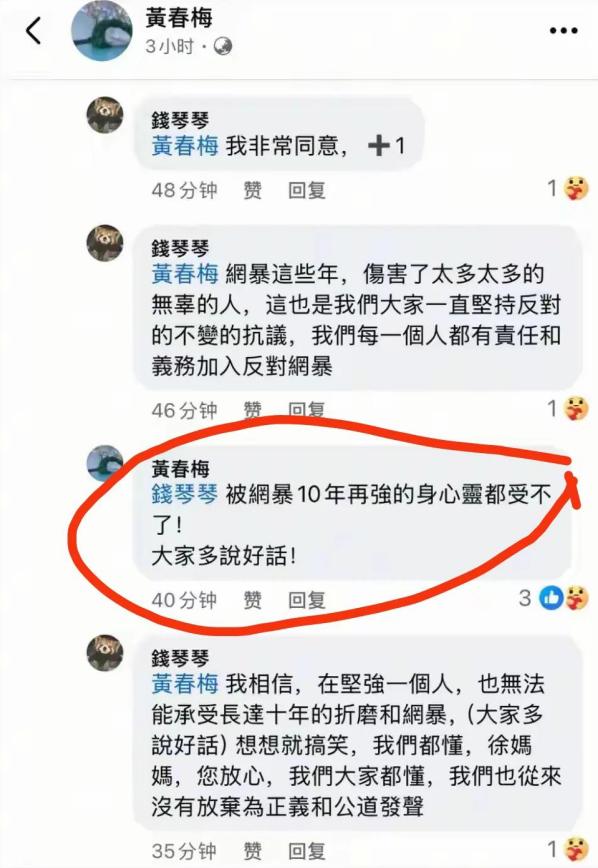The height and width of the screenshot is (868, 598).
Task: Like the 35分钟 comment with 赞
Action: [252, 851]
